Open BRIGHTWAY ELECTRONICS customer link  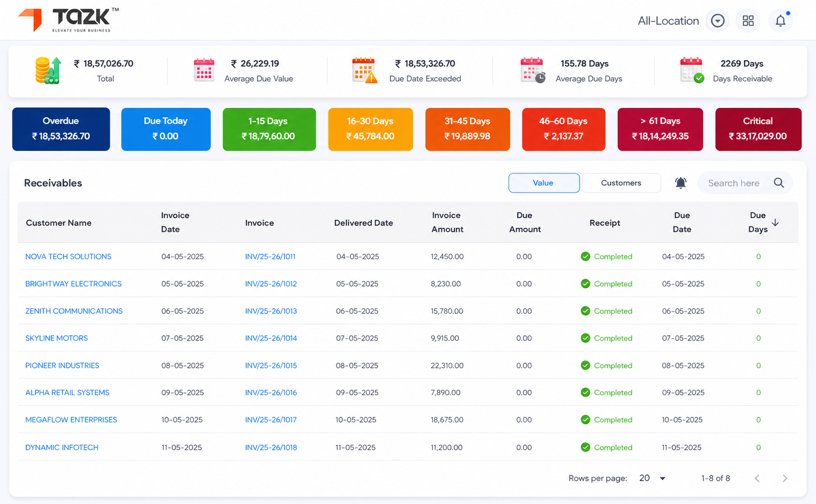pos(73,284)
